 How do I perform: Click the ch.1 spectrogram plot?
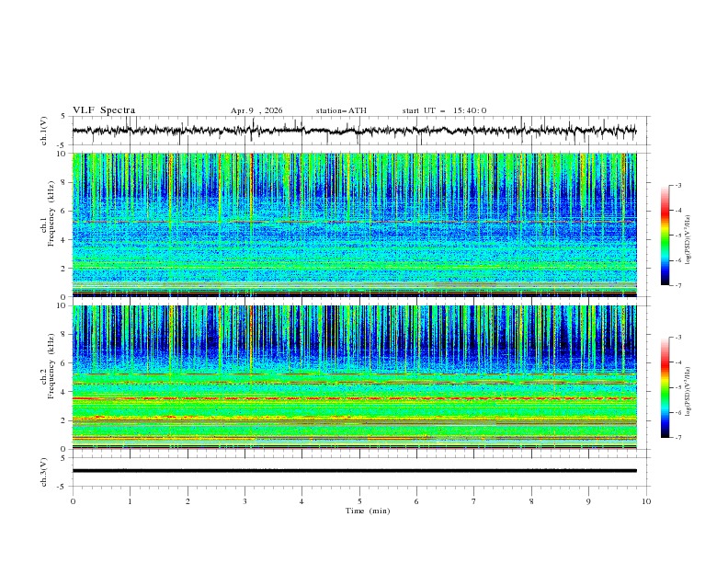(x=355, y=224)
